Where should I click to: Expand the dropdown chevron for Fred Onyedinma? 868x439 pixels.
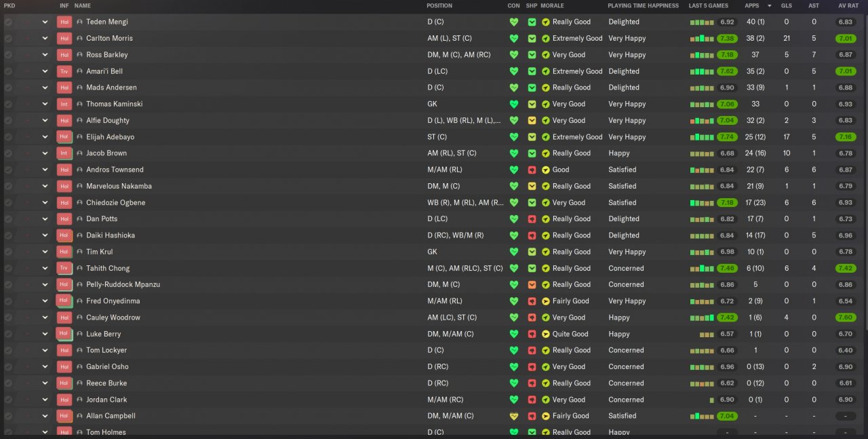pos(45,301)
